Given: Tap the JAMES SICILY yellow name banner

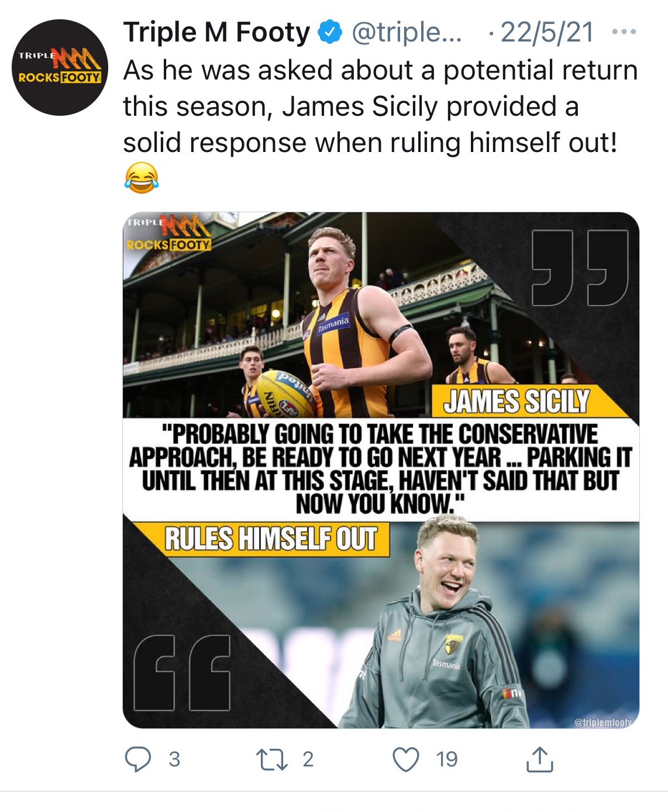Looking at the screenshot, I should pyautogui.click(x=517, y=401).
